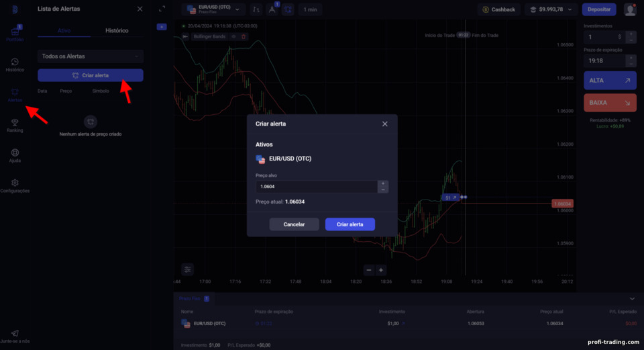Screen dimensions: 644x350
Task: Decrease the Preço alvo value
Action: pyautogui.click(x=383, y=189)
